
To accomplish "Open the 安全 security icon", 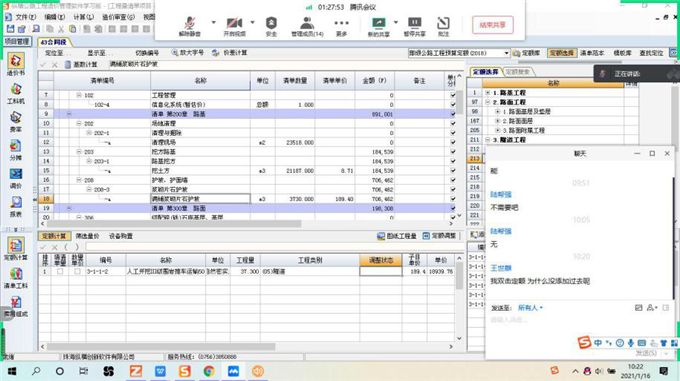I will pyautogui.click(x=271, y=26).
